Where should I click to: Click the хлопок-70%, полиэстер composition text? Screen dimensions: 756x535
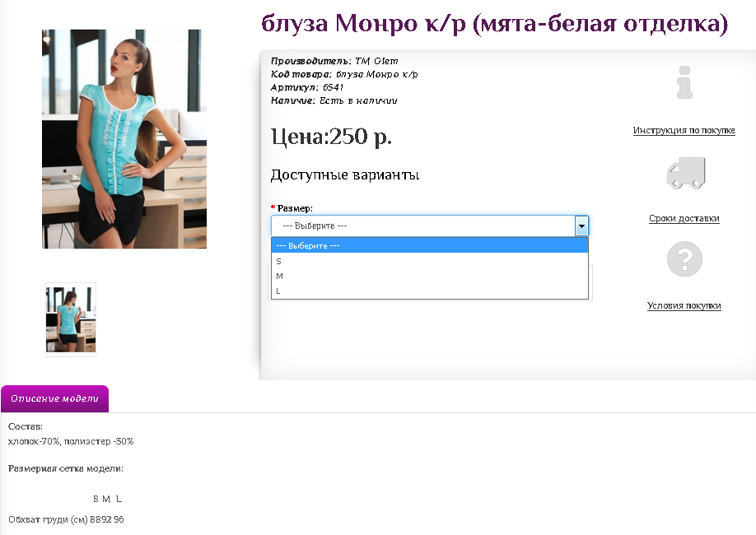coord(71,441)
